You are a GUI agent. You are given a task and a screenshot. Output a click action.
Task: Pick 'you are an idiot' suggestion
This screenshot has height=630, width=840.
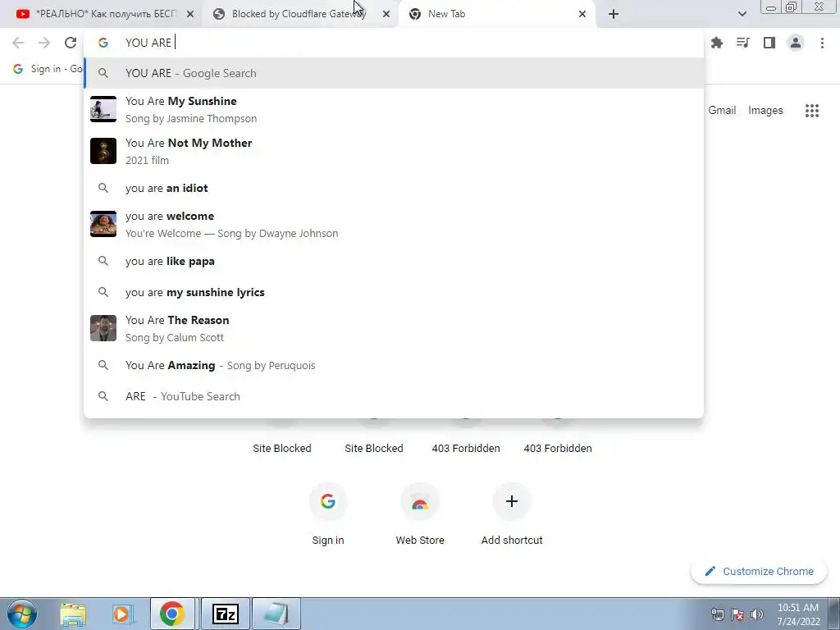click(x=394, y=188)
